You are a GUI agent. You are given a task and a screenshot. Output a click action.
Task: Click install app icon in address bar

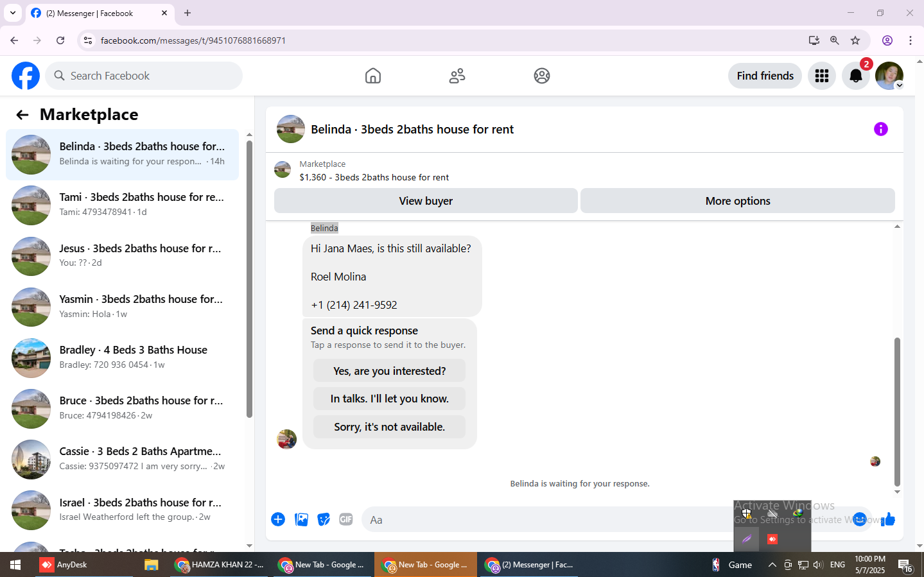pos(814,40)
